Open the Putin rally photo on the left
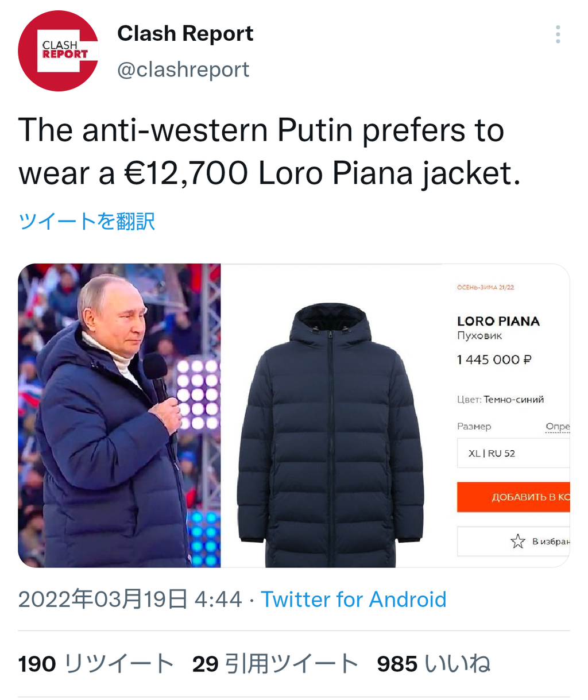The image size is (588, 700). click(x=119, y=415)
